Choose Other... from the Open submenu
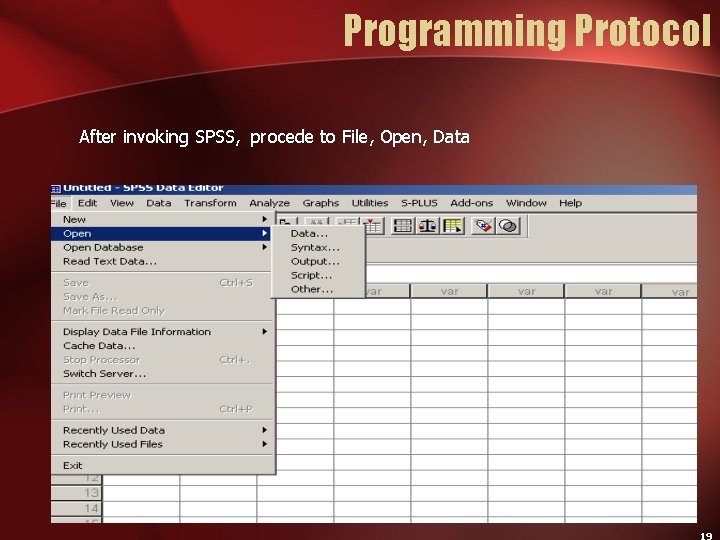The height and width of the screenshot is (540, 720). point(318,289)
